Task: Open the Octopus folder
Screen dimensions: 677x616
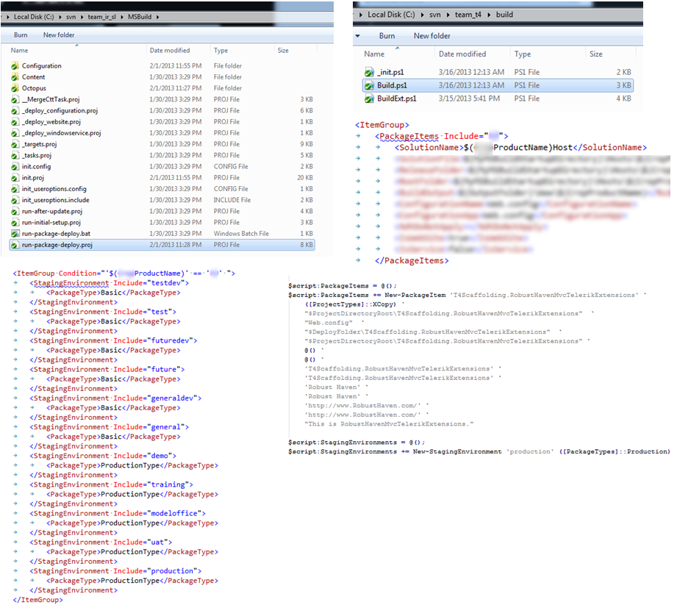Action: [x=33, y=87]
